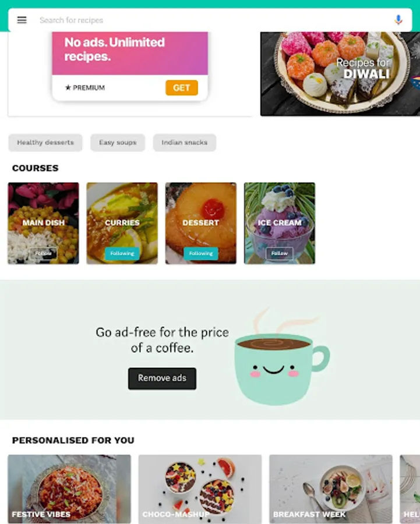Tap the microphone voice search icon
The width and height of the screenshot is (420, 524).
pyautogui.click(x=398, y=20)
